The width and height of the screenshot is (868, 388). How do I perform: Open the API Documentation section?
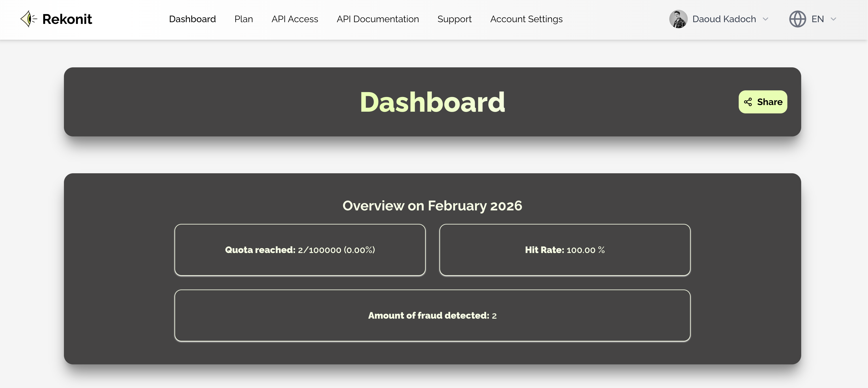pyautogui.click(x=378, y=19)
